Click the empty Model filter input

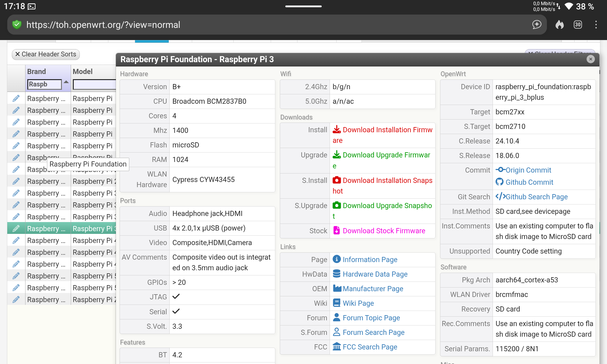click(x=94, y=84)
